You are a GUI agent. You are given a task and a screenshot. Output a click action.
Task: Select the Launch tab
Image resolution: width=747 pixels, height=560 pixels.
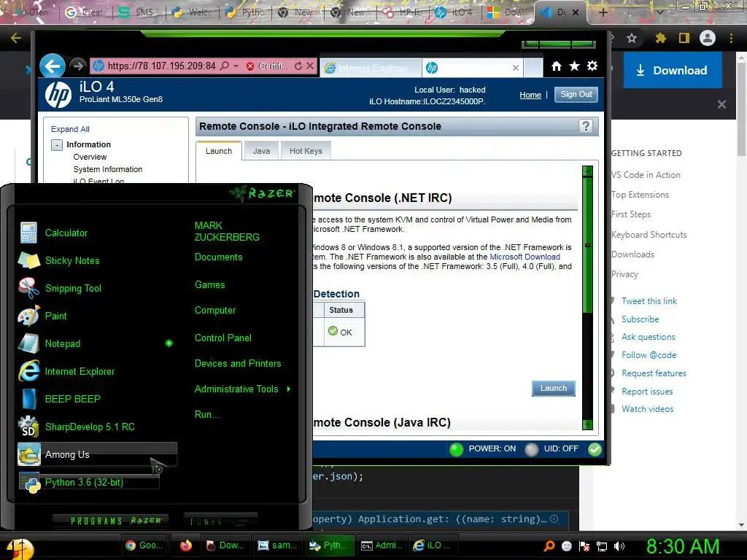pos(219,151)
